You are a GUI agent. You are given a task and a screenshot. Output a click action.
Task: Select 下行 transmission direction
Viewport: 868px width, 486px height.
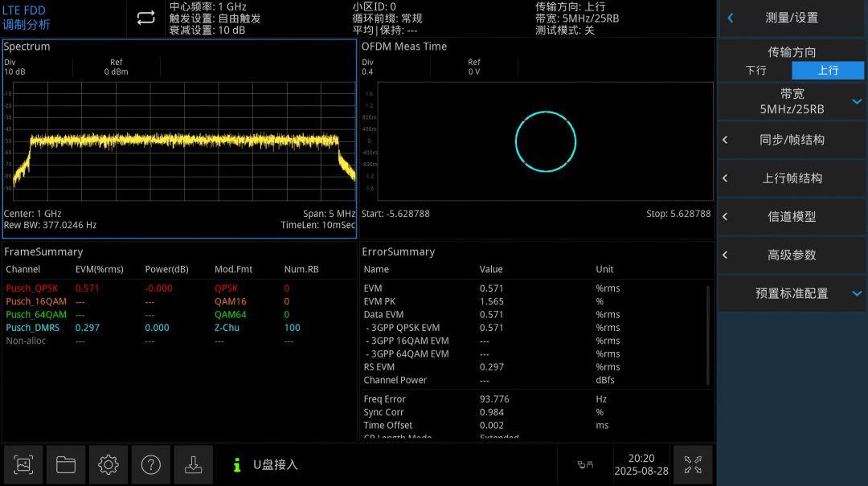[755, 71]
